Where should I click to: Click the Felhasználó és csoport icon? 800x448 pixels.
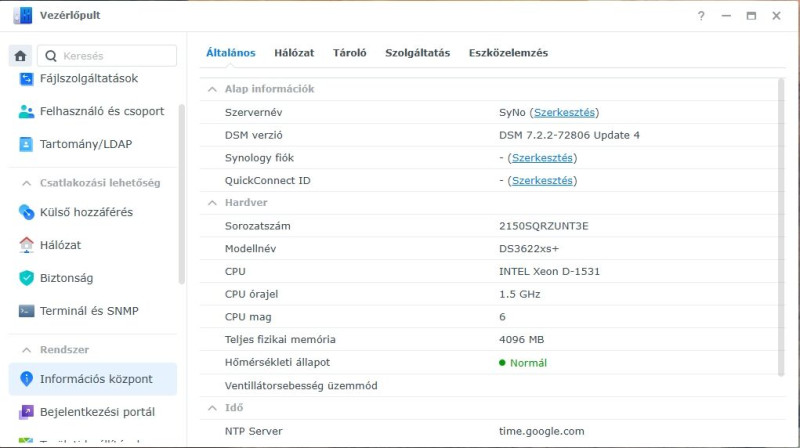[x=26, y=111]
